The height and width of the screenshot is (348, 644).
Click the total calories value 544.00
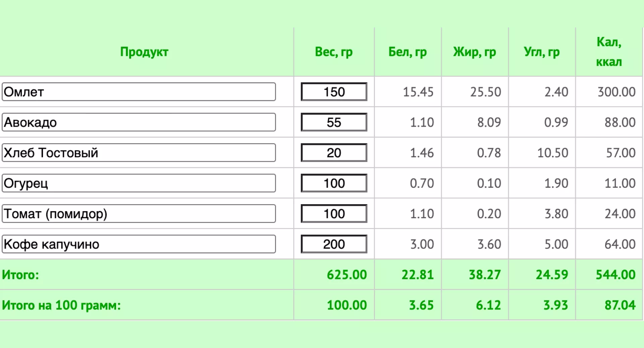pyautogui.click(x=615, y=275)
